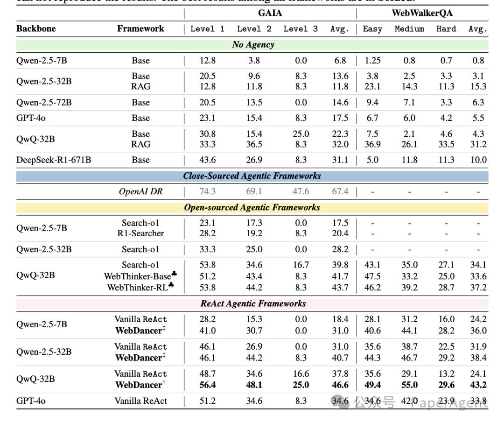Select GPT-4o Base Medium value 6.0

[x=410, y=118]
